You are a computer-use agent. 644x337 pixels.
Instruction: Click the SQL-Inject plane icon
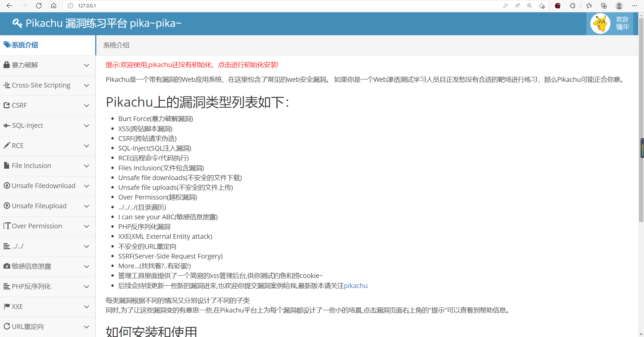(x=6, y=125)
